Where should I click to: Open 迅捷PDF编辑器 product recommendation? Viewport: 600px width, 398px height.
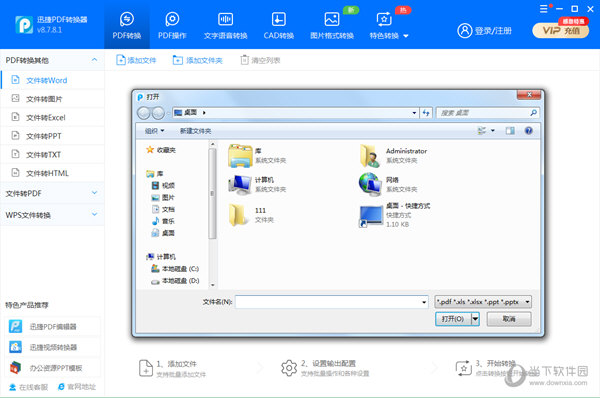(53, 326)
